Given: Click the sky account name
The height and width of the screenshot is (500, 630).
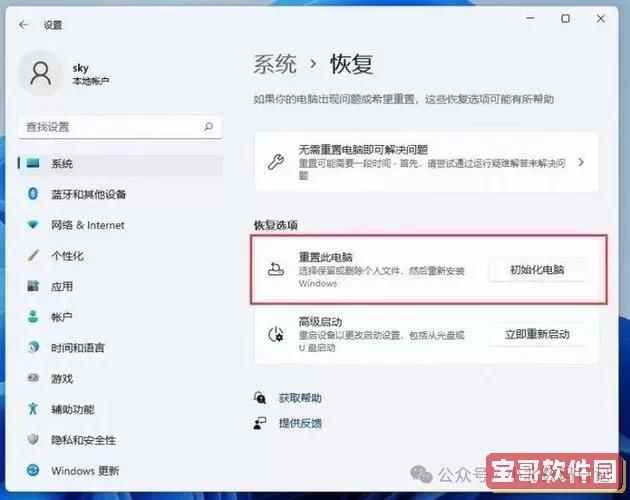Looking at the screenshot, I should [80, 68].
